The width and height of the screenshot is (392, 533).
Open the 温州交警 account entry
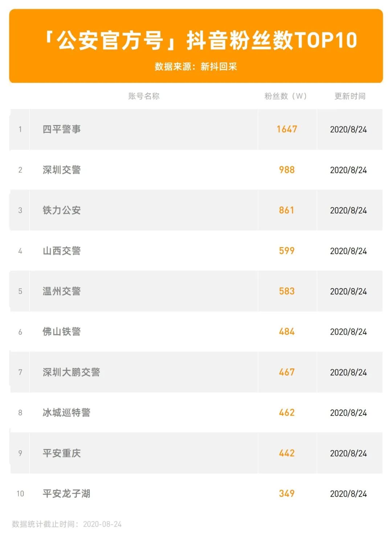click(62, 291)
